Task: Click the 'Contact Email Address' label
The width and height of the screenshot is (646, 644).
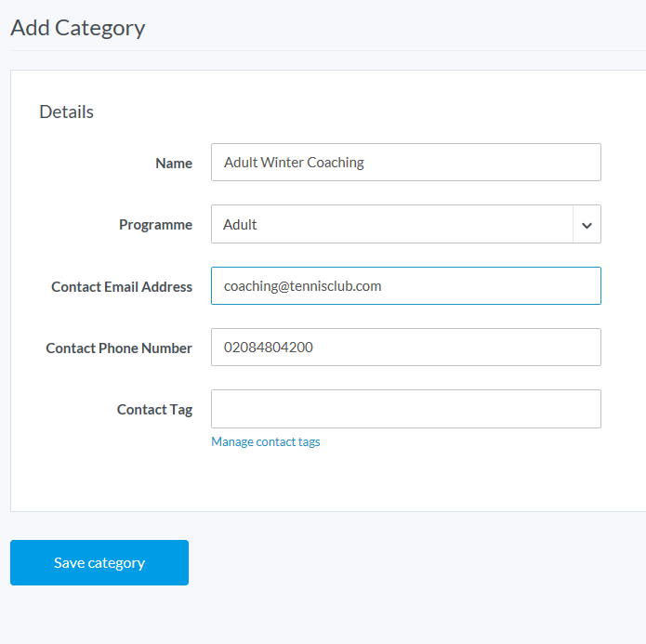Action: (x=122, y=287)
